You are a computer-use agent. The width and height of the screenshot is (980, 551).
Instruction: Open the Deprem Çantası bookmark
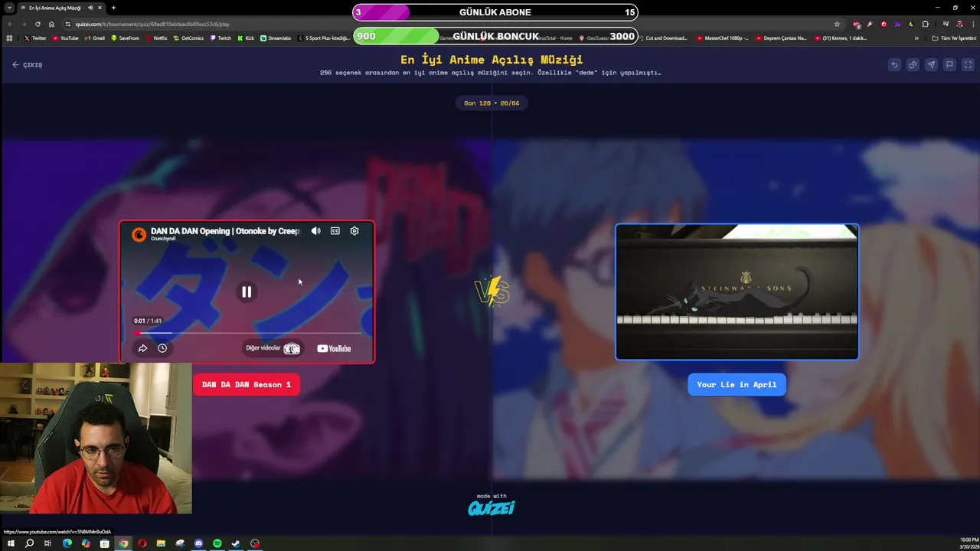(x=781, y=37)
